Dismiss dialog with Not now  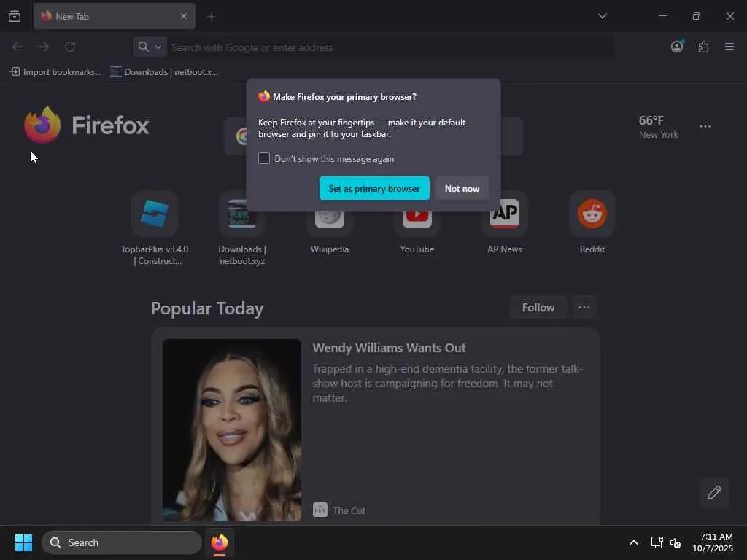pyautogui.click(x=462, y=189)
